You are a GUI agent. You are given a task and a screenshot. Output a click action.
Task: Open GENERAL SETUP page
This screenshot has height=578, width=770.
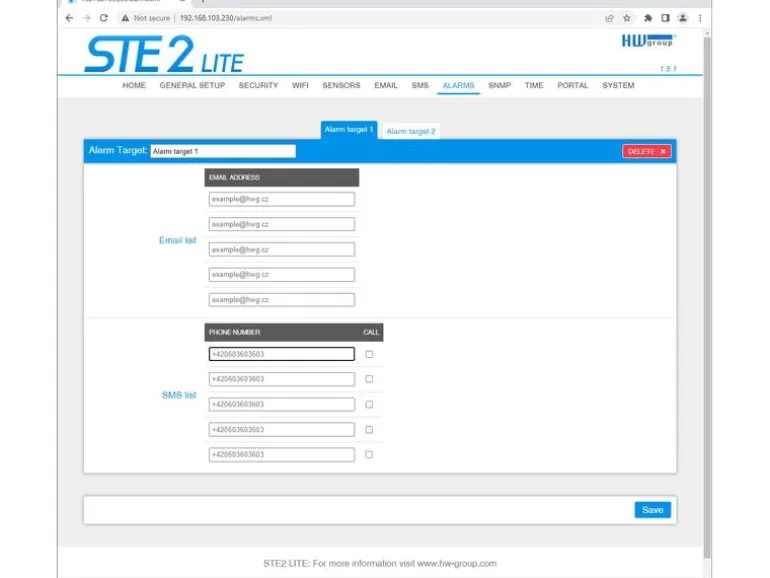click(192, 85)
